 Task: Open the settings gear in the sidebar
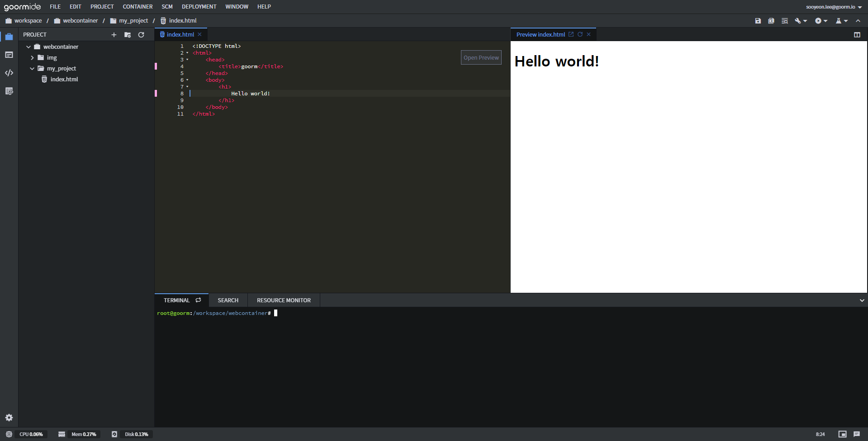click(9, 418)
